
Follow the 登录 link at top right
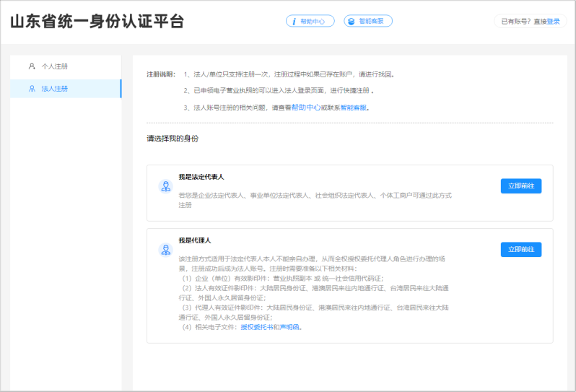[x=553, y=22]
